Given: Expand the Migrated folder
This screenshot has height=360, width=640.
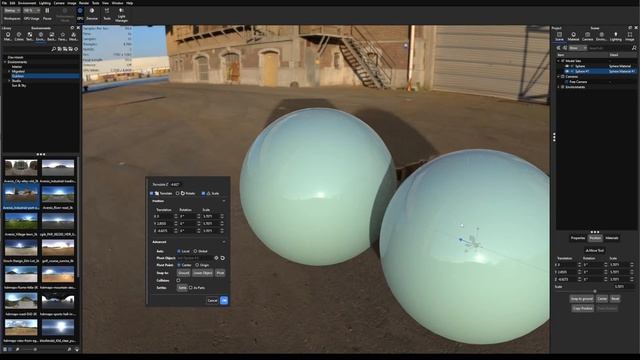Looking at the screenshot, I should click(x=9, y=71).
